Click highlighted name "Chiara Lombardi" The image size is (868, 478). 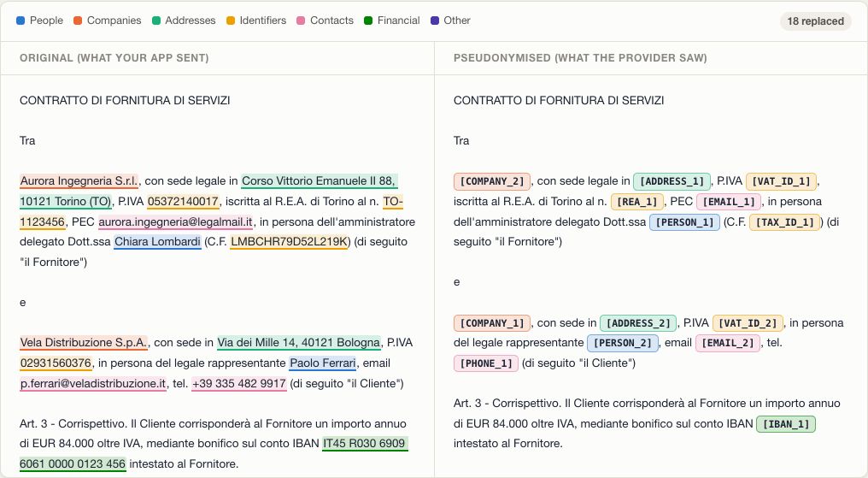click(x=157, y=241)
